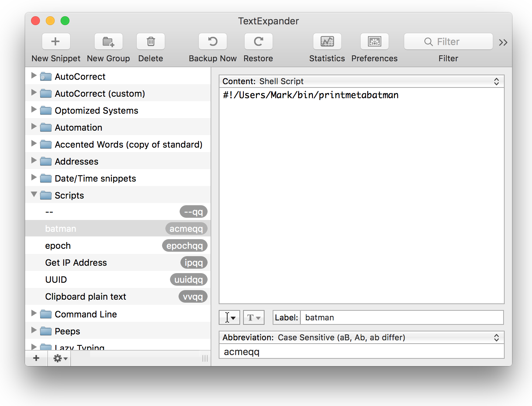Zoom window with the green button
The width and height of the screenshot is (532, 406).
[65, 21]
